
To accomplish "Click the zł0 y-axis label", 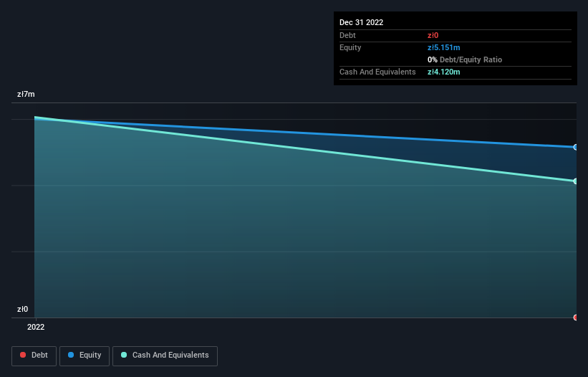I will (x=22, y=309).
